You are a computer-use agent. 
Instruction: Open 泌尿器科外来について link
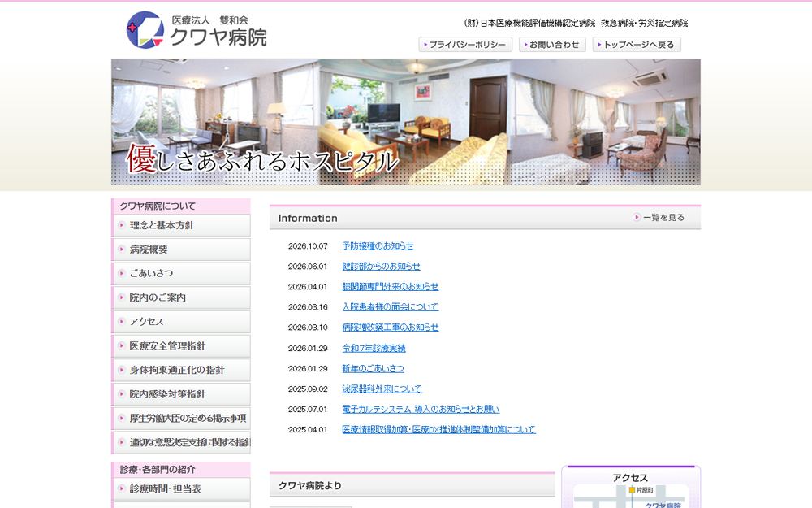click(x=382, y=389)
